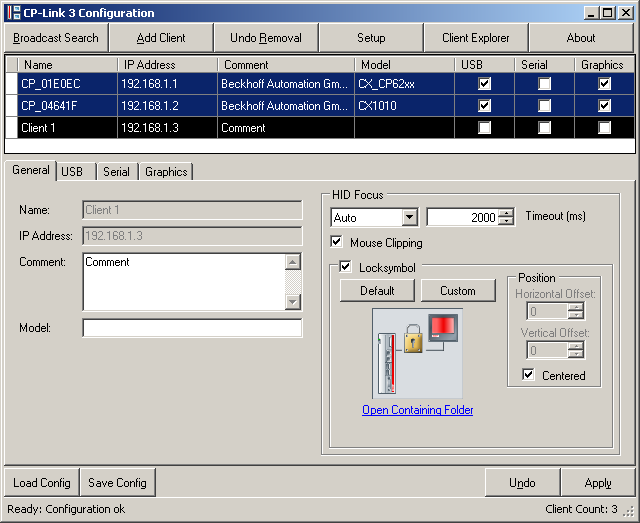Click the Load Config button

tap(42, 483)
